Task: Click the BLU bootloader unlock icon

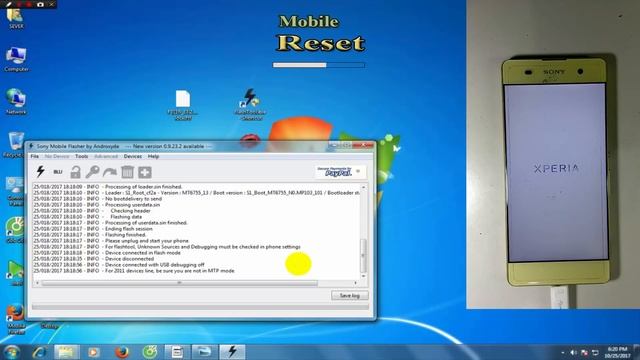Action: coord(58,172)
